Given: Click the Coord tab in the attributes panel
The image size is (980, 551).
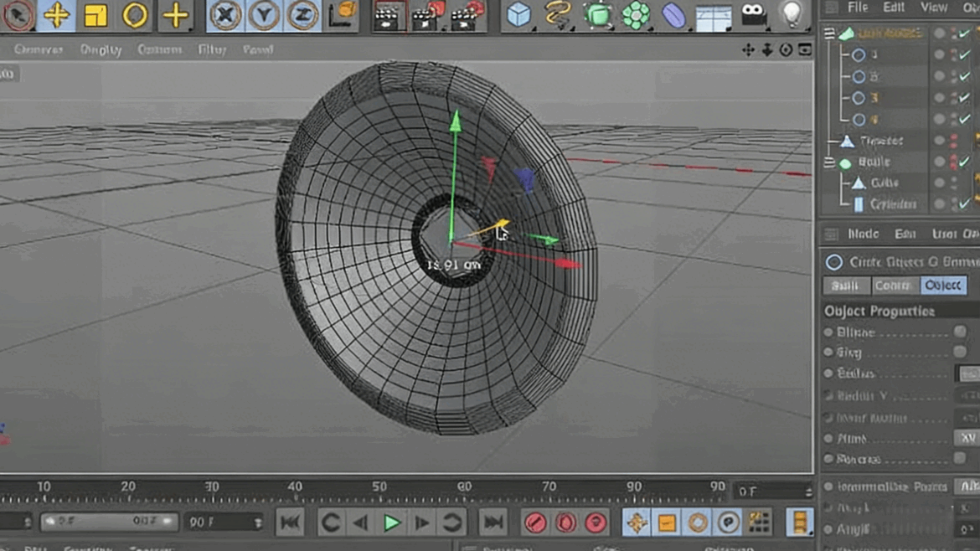Looking at the screenshot, I should pyautogui.click(x=893, y=286).
